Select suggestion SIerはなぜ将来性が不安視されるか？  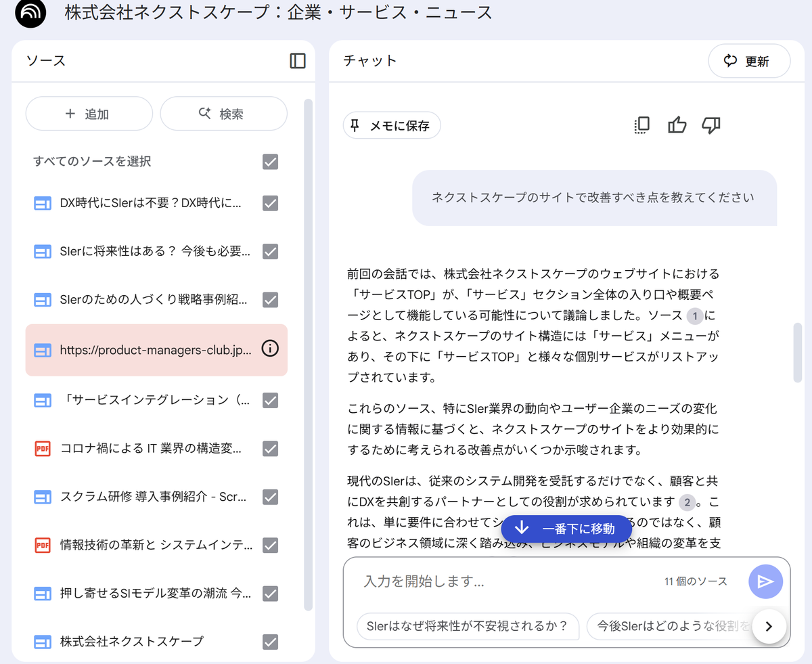pos(468,626)
